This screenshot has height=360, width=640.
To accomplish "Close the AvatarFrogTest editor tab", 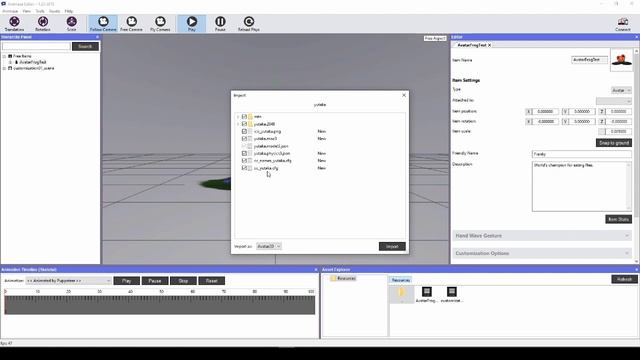I will tap(489, 45).
